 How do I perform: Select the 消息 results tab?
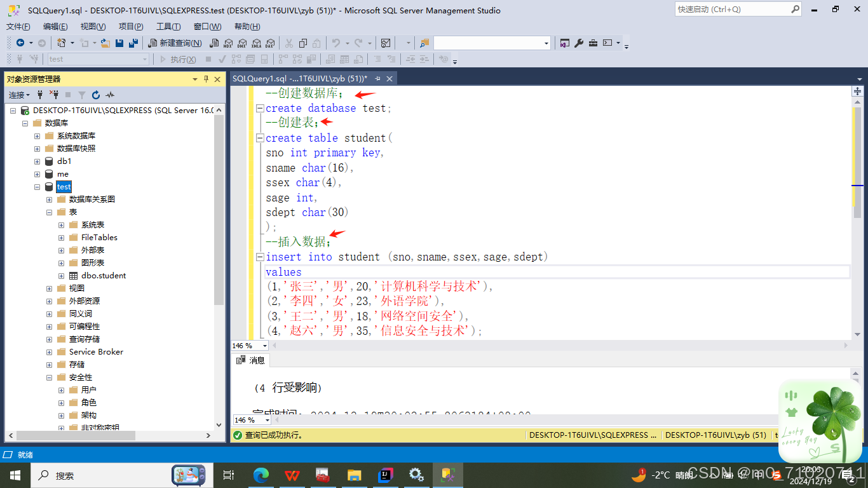(x=252, y=360)
